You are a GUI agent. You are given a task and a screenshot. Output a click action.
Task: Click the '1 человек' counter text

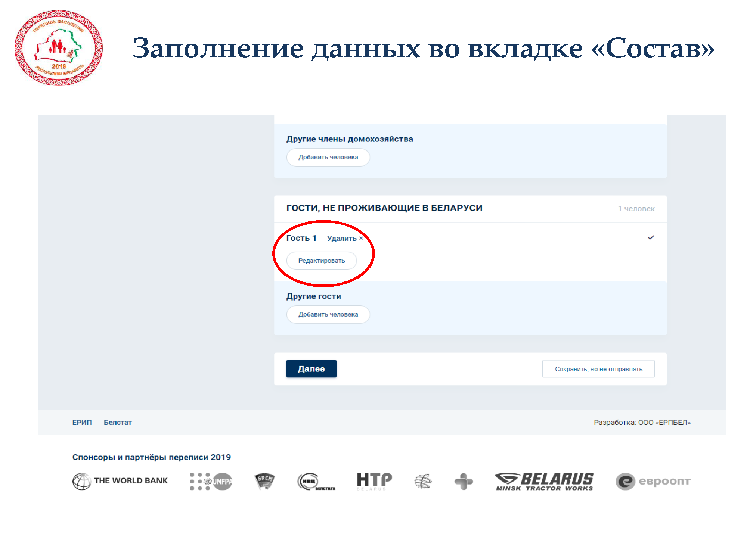[x=636, y=209]
